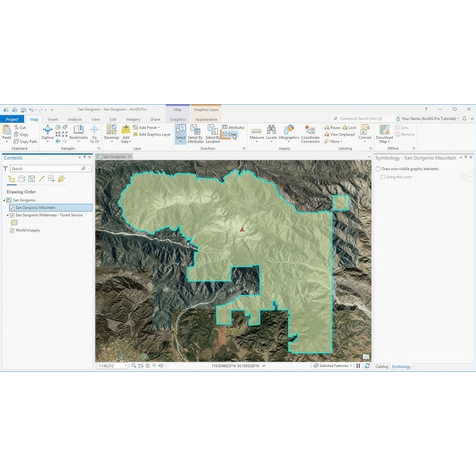Collapse the San Gorgonio map tree node
This screenshot has width=476, height=476.
pyautogui.click(x=4, y=201)
